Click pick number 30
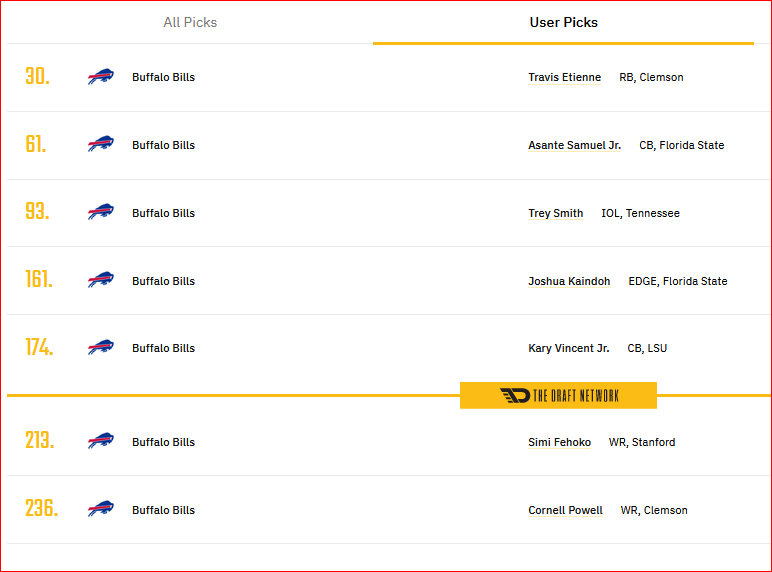 pyautogui.click(x=37, y=76)
